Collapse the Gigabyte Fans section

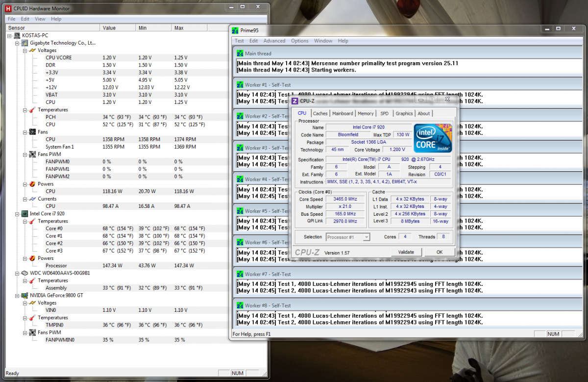tap(25, 132)
